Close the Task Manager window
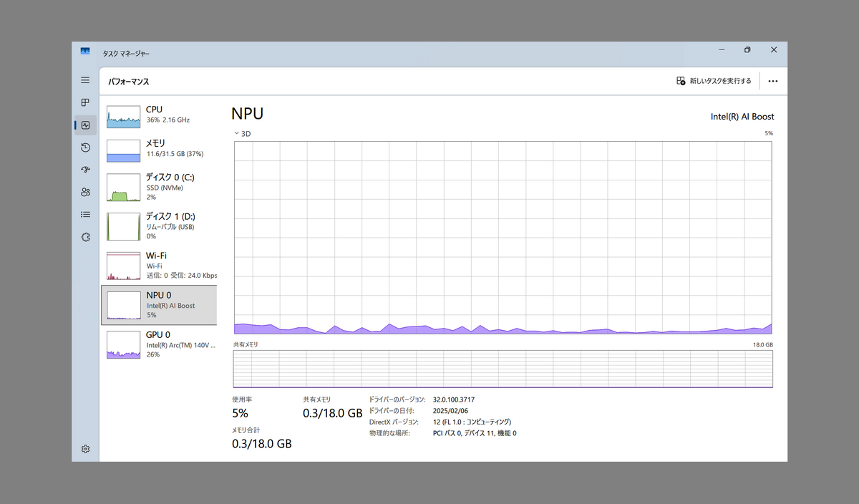The width and height of the screenshot is (859, 504). pyautogui.click(x=774, y=50)
